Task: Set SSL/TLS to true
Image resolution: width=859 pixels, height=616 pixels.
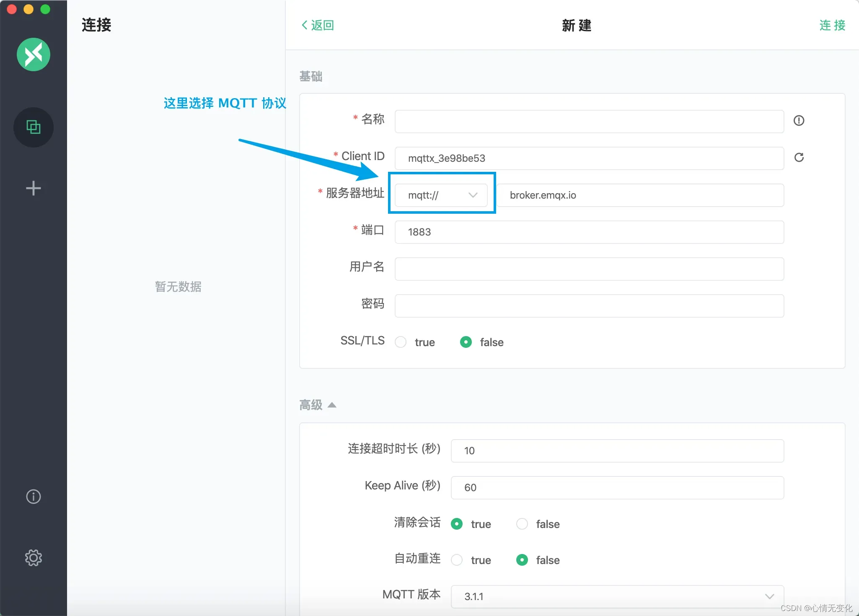Action: click(400, 342)
